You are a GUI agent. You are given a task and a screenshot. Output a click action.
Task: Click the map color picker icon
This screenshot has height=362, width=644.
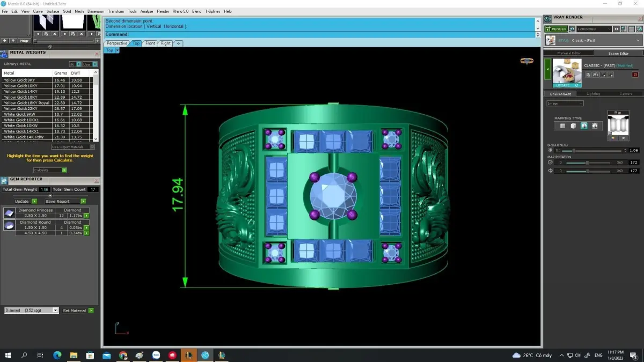click(x=613, y=138)
